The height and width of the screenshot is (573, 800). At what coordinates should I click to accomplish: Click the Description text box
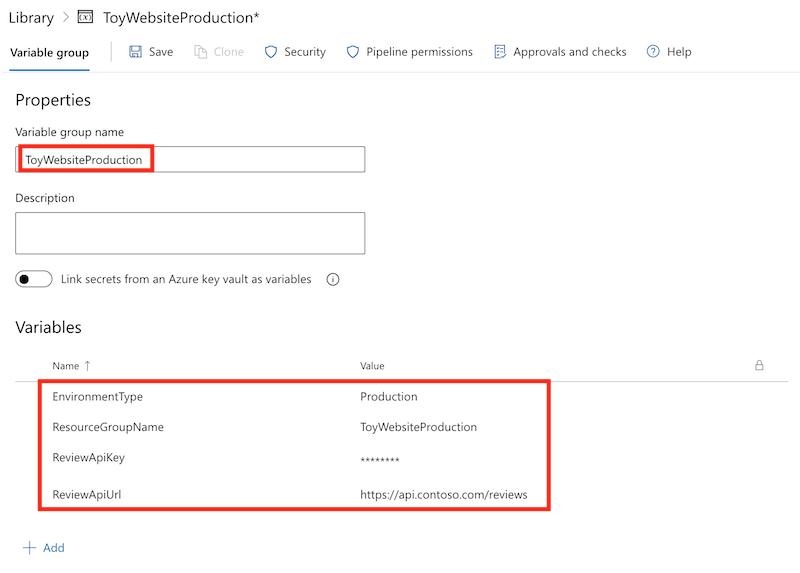190,233
